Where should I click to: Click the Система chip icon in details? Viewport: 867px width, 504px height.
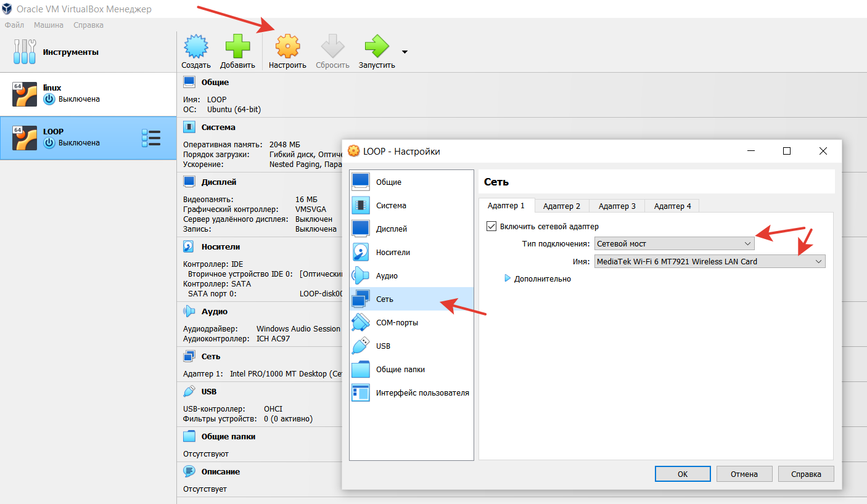point(189,127)
